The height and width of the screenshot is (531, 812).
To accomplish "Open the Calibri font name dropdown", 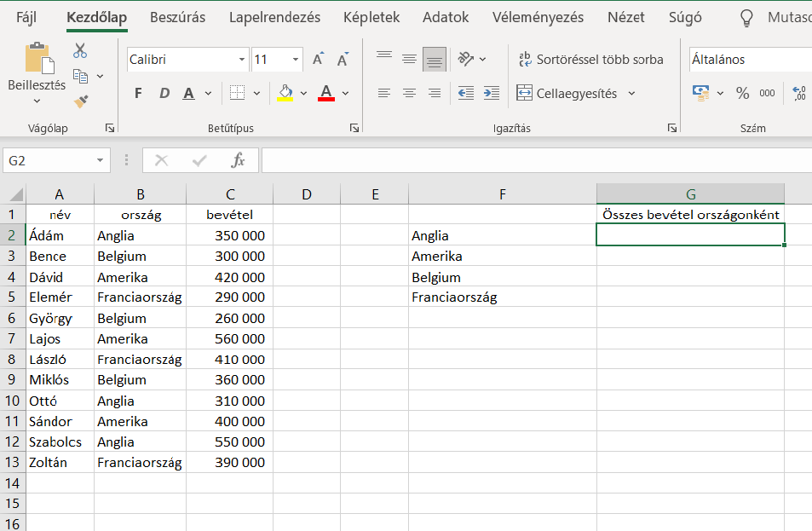I will (x=242, y=60).
